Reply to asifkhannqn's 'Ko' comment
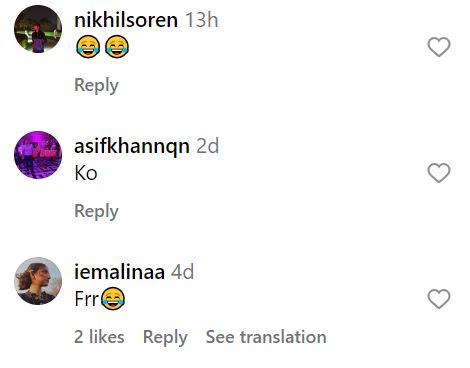The width and height of the screenshot is (470, 368). pyautogui.click(x=96, y=211)
